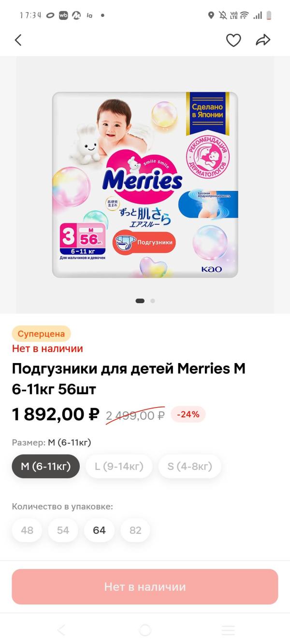Choose pack quantity 48
Viewport: 290px width, 644px height.
(27, 530)
